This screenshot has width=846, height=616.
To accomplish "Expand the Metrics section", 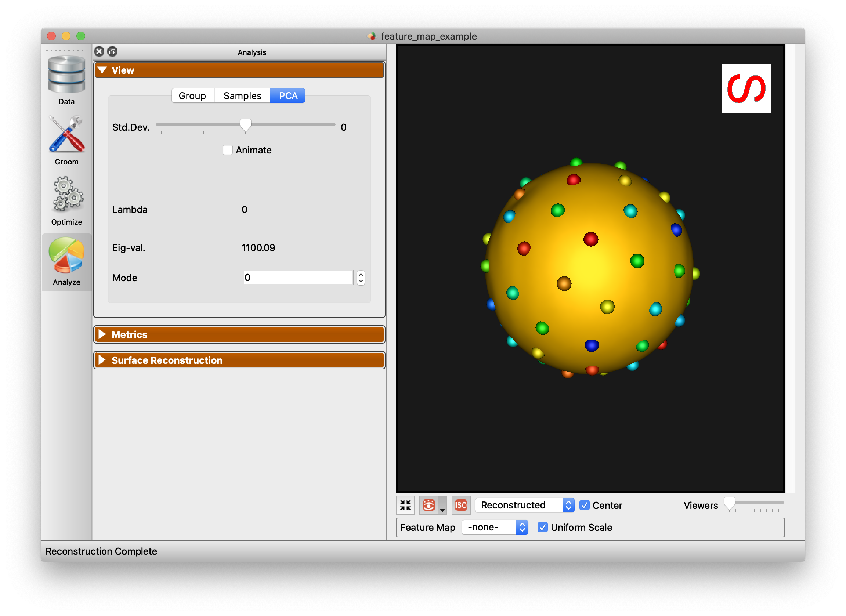I will point(239,334).
